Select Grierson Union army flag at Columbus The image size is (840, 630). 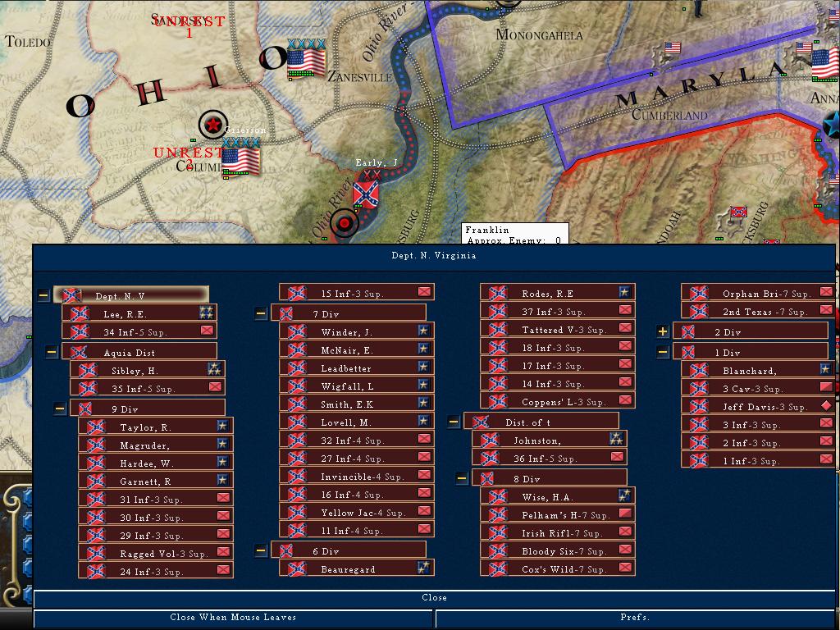tap(240, 161)
